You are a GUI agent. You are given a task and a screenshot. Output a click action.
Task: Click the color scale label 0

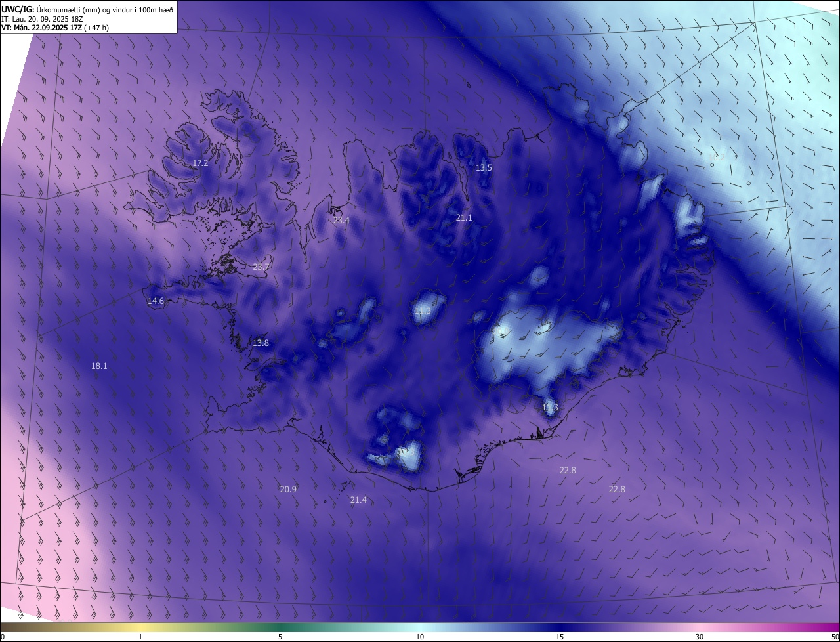(x=3, y=637)
